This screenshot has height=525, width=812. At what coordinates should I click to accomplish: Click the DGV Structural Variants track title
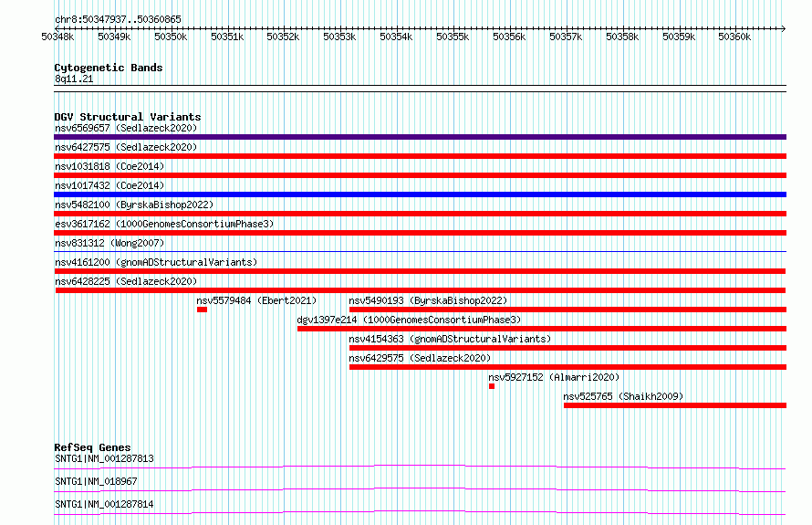128,117
